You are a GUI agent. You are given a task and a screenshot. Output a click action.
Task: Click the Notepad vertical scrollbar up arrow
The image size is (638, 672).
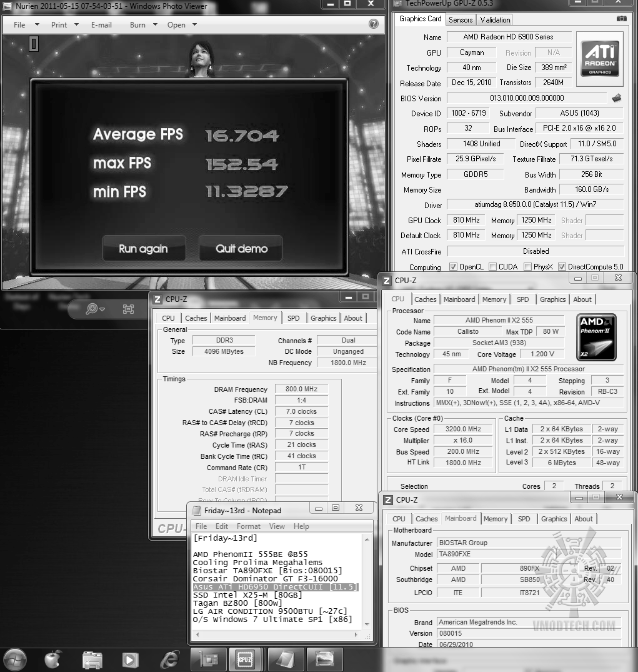click(367, 539)
